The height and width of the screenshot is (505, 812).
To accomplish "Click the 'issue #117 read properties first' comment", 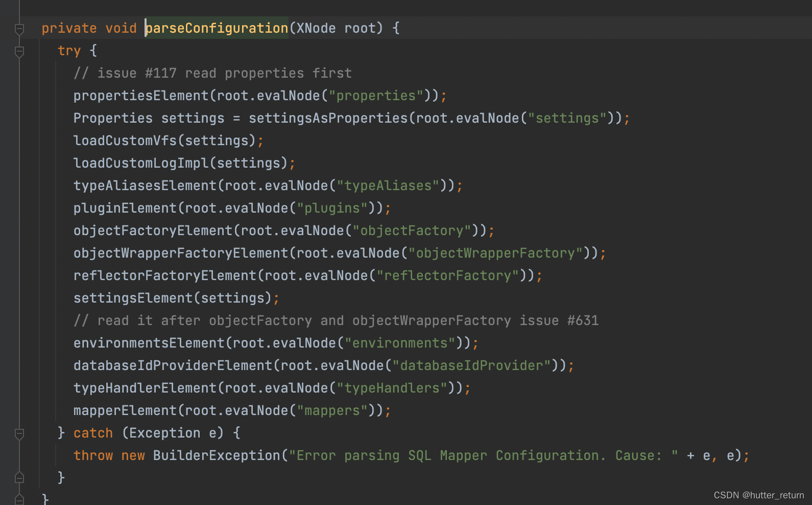I will 212,73.
